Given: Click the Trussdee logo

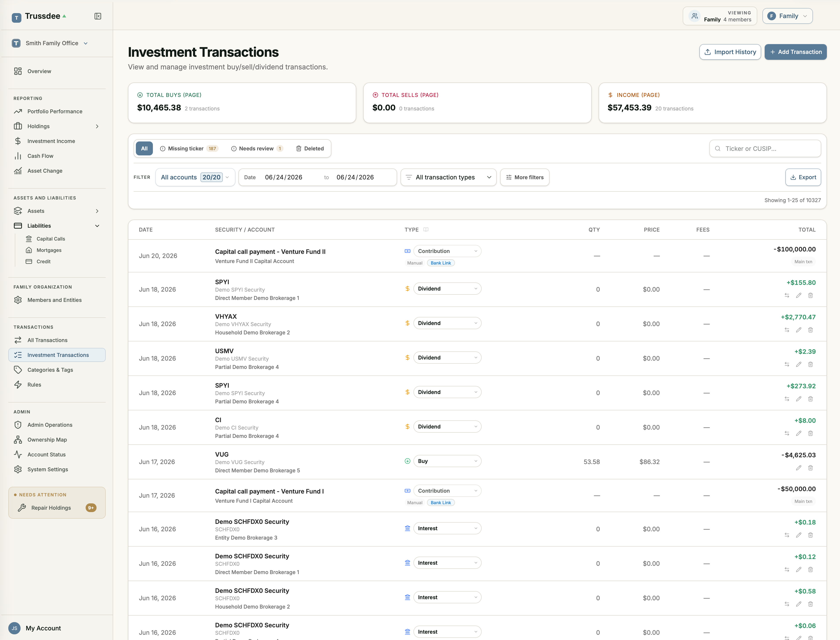Looking at the screenshot, I should pos(38,16).
